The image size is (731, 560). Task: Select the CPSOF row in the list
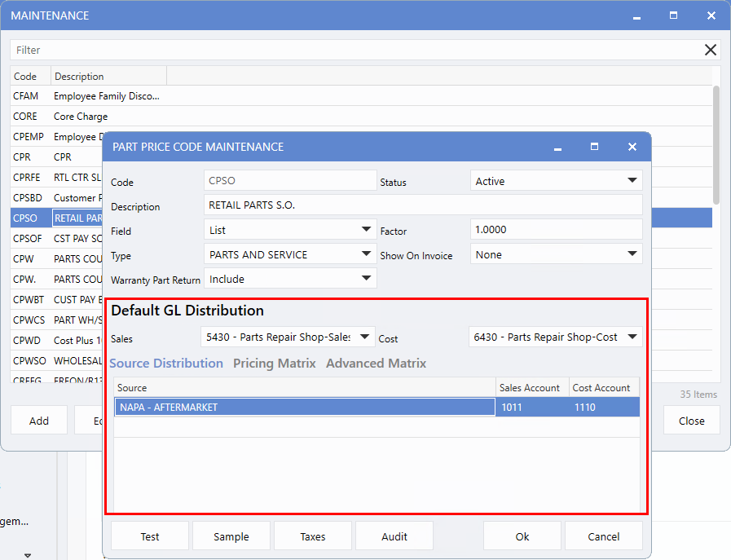point(56,238)
